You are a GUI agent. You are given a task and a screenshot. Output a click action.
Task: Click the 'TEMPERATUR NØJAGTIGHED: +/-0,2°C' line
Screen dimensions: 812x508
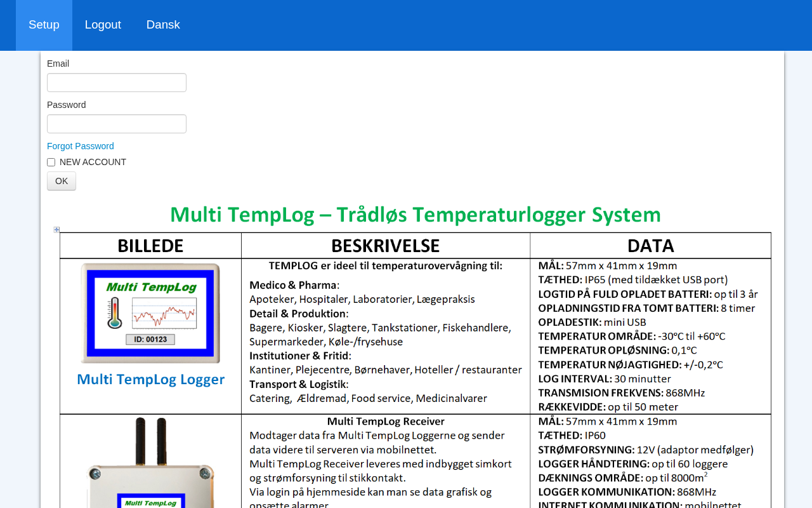click(x=631, y=364)
